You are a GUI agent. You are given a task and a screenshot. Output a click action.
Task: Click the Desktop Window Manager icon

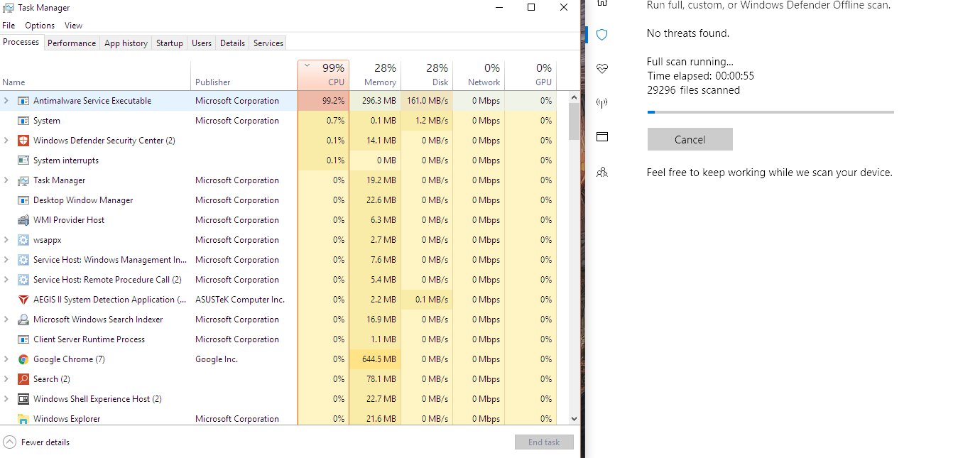click(23, 200)
